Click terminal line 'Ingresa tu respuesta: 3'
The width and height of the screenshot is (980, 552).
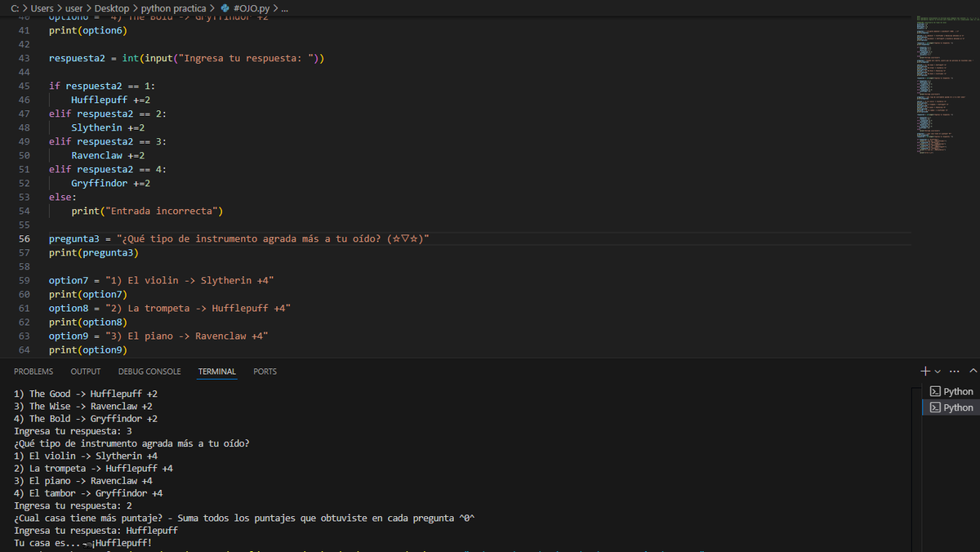tap(73, 430)
